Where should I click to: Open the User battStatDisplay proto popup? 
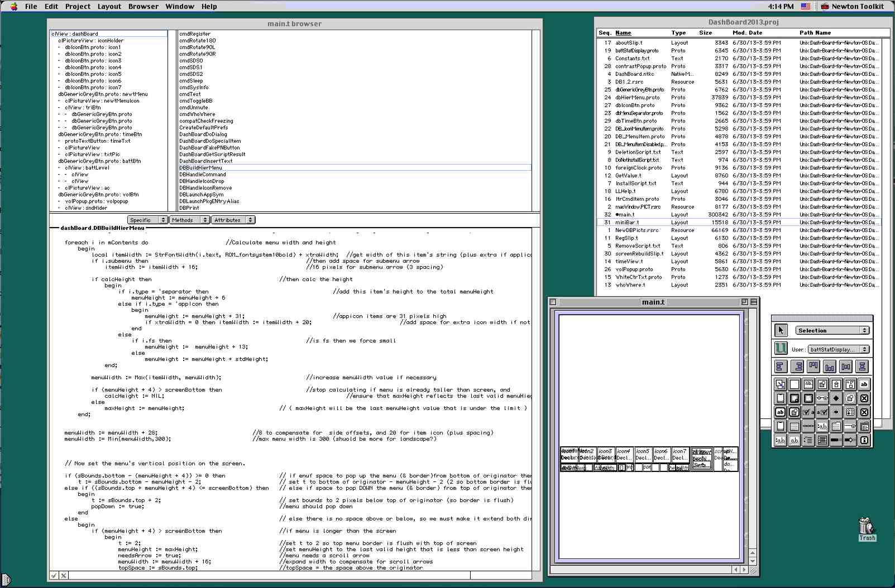click(x=839, y=349)
